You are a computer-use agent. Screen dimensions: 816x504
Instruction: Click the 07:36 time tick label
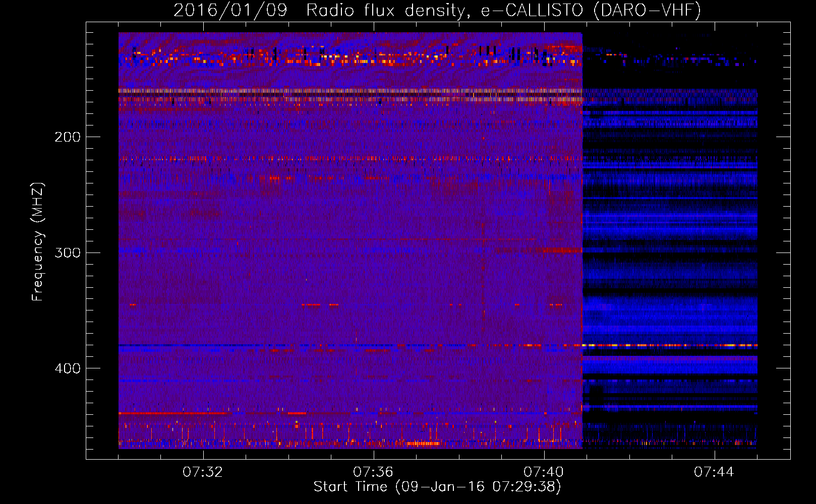(373, 472)
